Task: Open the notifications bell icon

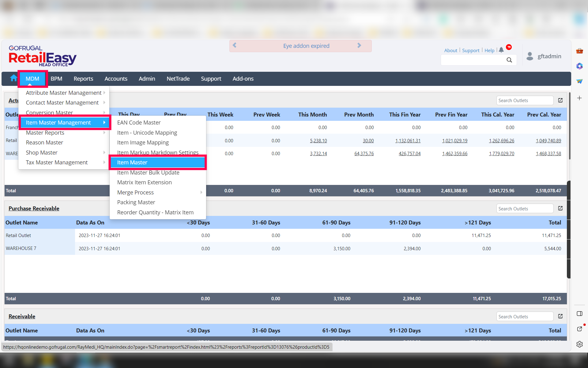Action: coord(501,50)
